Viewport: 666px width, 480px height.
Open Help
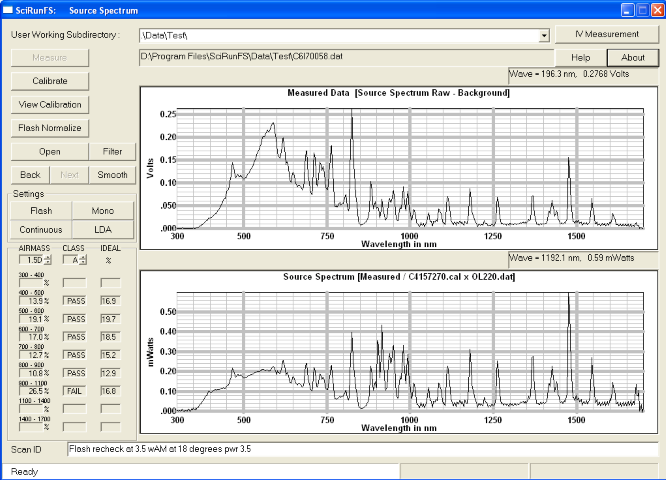(x=581, y=57)
